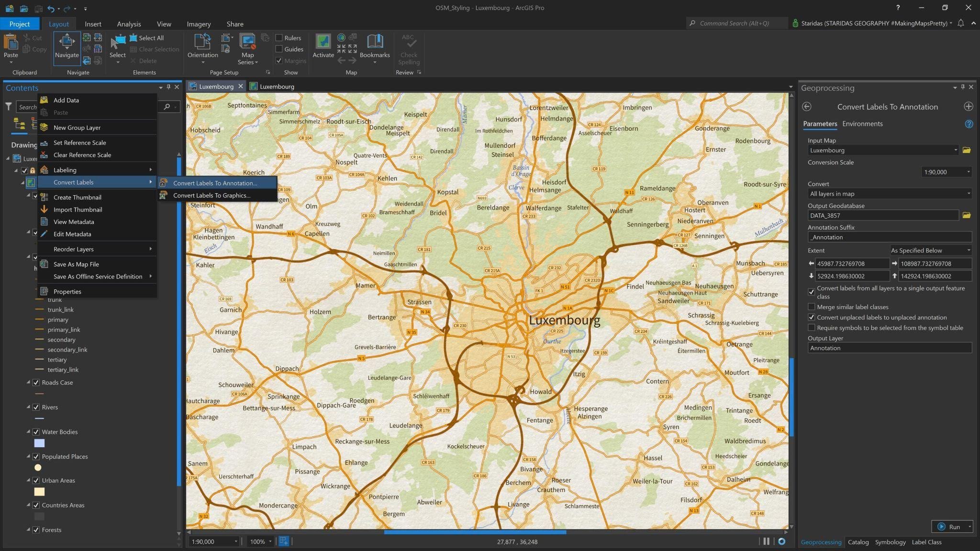The height and width of the screenshot is (551, 980).
Task: Choose Convert Labels To Graphics menu item
Action: [212, 195]
